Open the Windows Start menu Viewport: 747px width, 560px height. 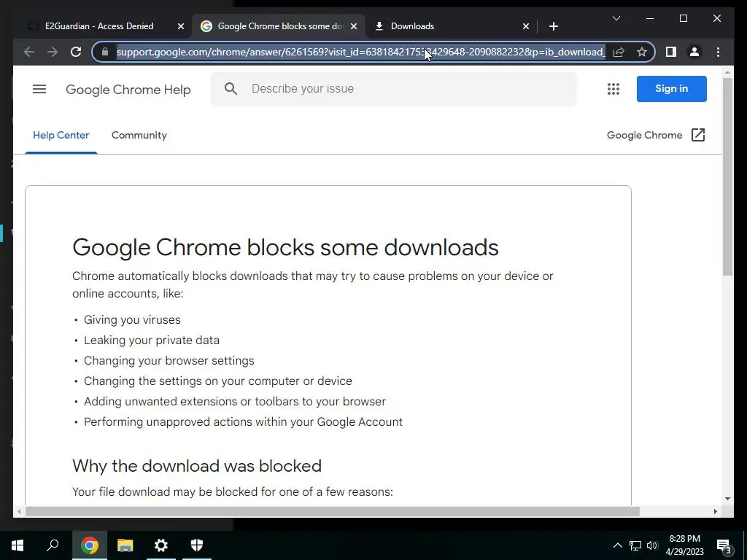[18, 545]
